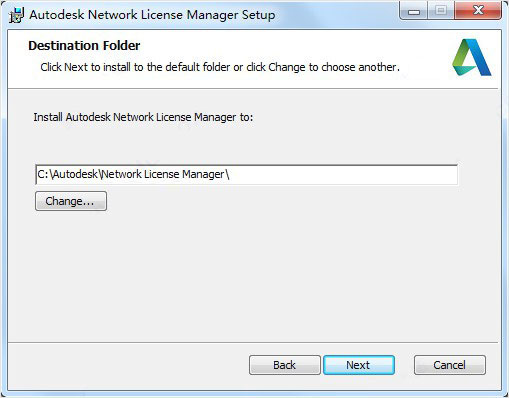Close the setup window with the red X
509x398 pixels.
[478, 11]
